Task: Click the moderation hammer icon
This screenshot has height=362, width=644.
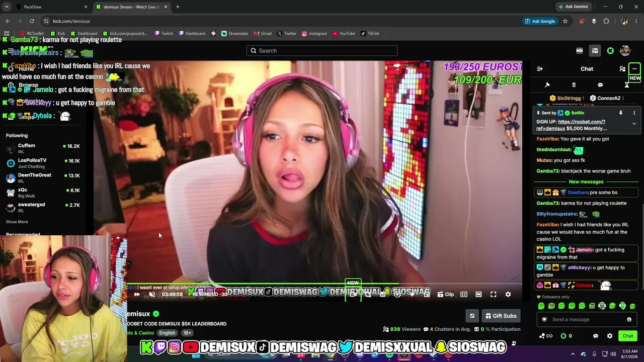Action: click(547, 85)
